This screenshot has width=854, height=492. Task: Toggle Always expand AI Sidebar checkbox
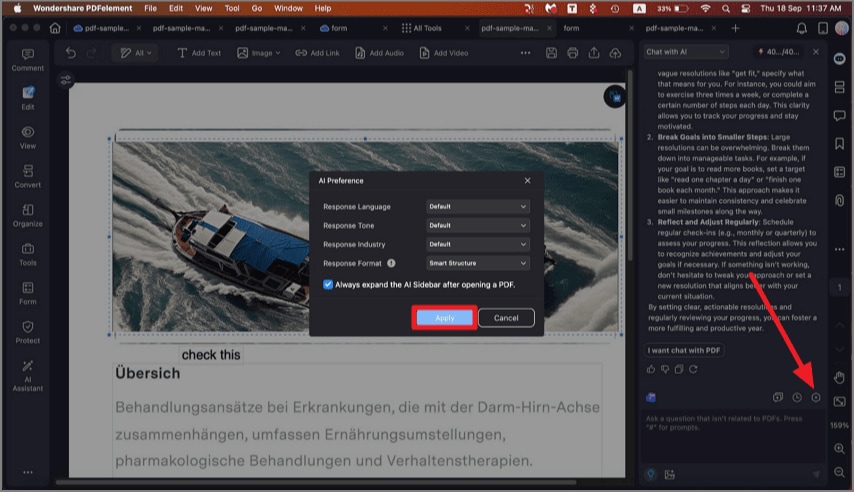tap(328, 284)
